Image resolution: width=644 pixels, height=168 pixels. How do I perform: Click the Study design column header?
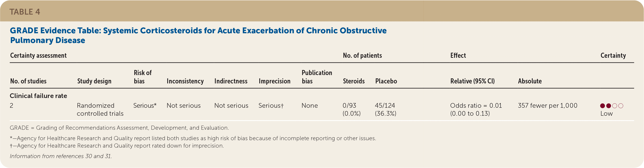tap(94, 81)
